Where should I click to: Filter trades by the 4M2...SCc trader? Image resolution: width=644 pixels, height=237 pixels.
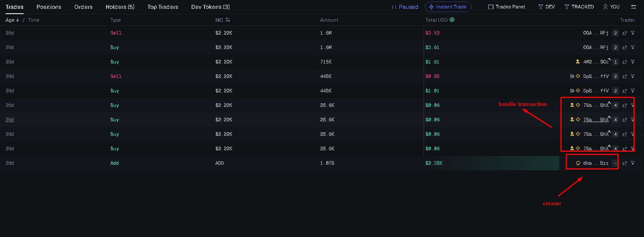coord(633,62)
